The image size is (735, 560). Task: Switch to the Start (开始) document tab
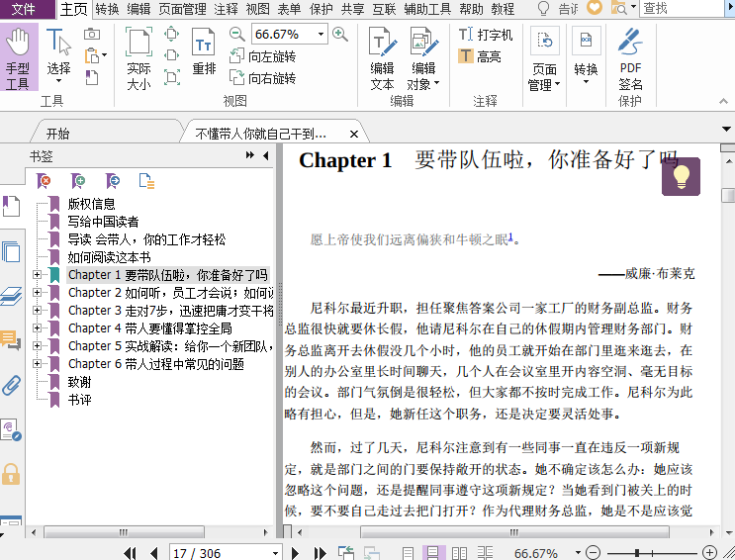point(57,134)
